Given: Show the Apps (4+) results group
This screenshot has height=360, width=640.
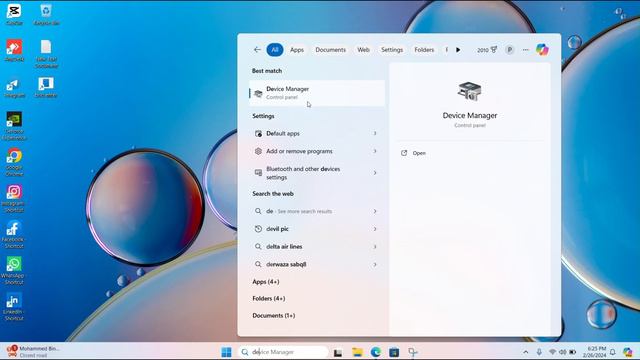Looking at the screenshot, I should [x=266, y=282].
